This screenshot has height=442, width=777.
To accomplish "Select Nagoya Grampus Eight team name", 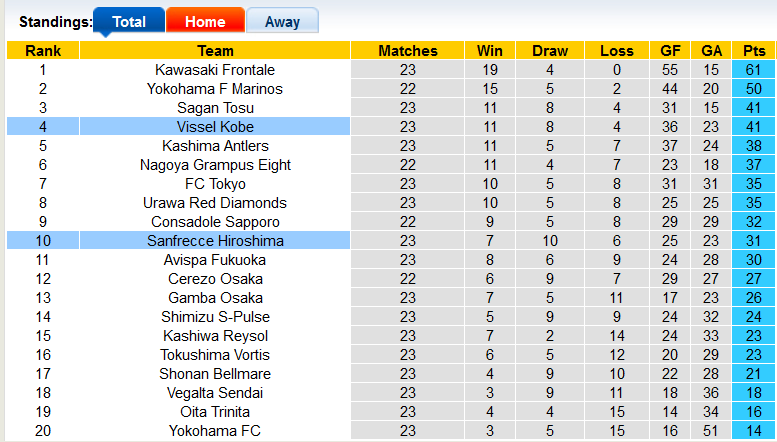I will (x=215, y=165).
